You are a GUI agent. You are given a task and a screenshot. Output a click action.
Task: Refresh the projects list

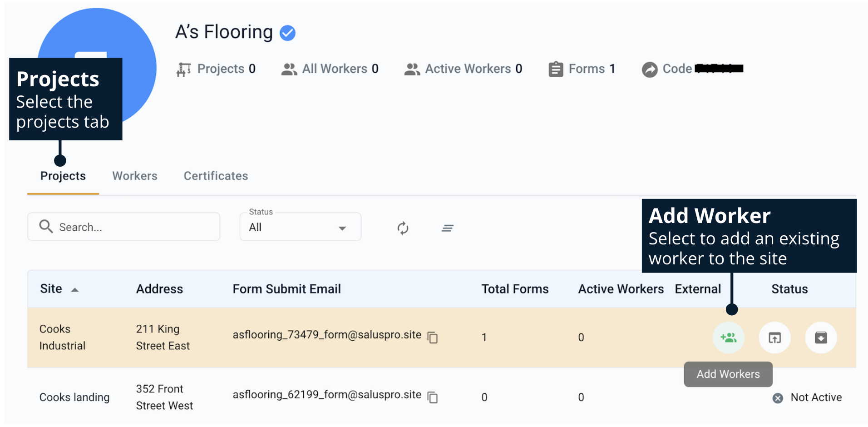pyautogui.click(x=403, y=228)
